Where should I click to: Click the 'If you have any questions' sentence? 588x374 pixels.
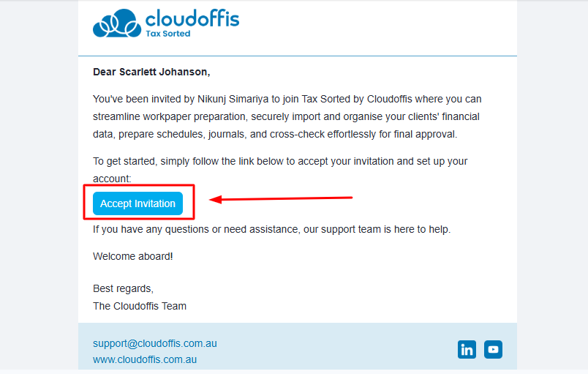[271, 229]
